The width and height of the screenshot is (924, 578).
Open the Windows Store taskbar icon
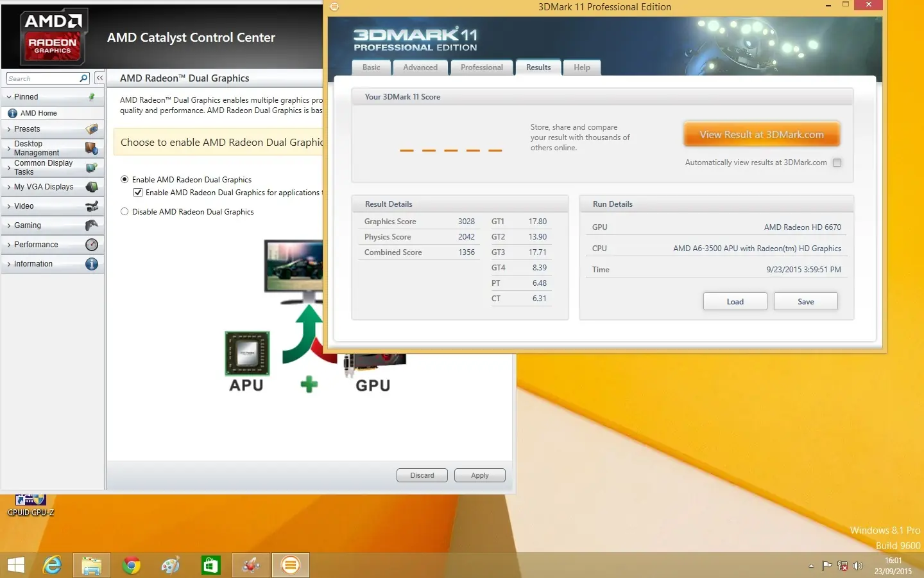[x=211, y=565]
